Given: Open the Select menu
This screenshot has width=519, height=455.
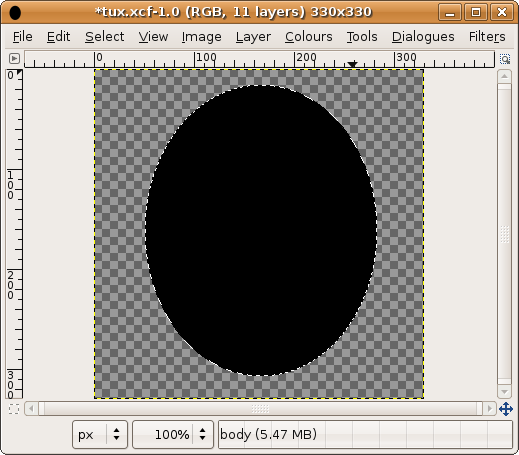Looking at the screenshot, I should (104, 36).
